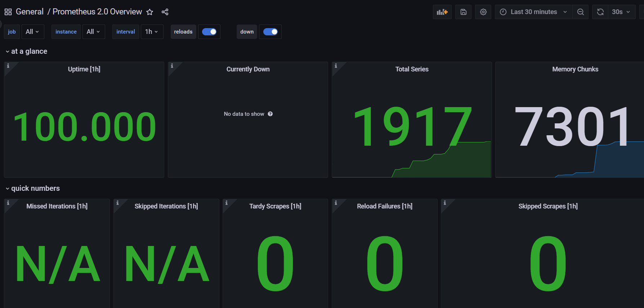Open the Memory Chunks panel title menu
The image size is (644, 308).
click(575, 69)
